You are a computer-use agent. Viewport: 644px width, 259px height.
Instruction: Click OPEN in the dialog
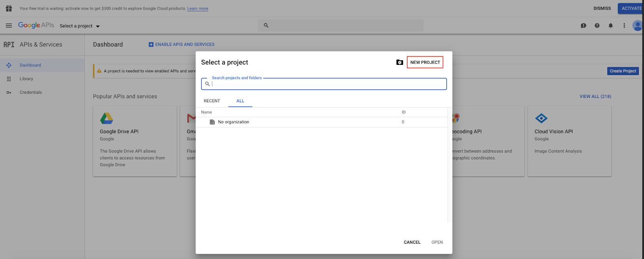[437, 242]
